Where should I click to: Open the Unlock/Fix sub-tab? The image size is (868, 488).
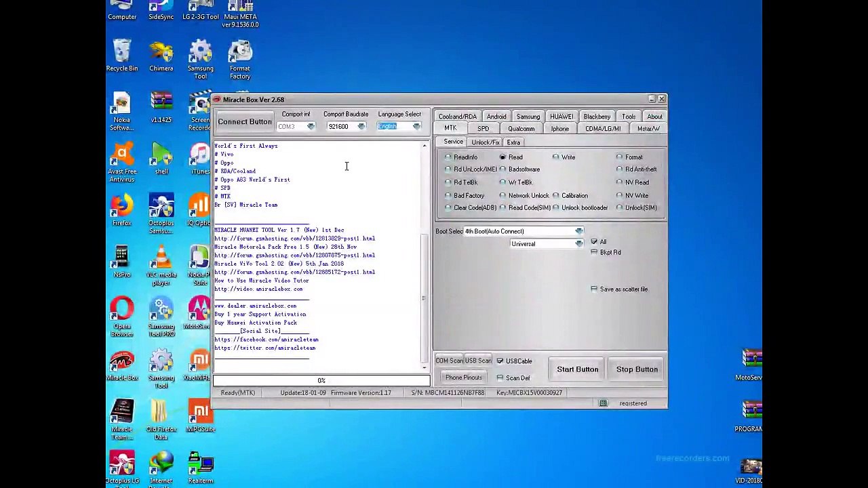pyautogui.click(x=485, y=142)
